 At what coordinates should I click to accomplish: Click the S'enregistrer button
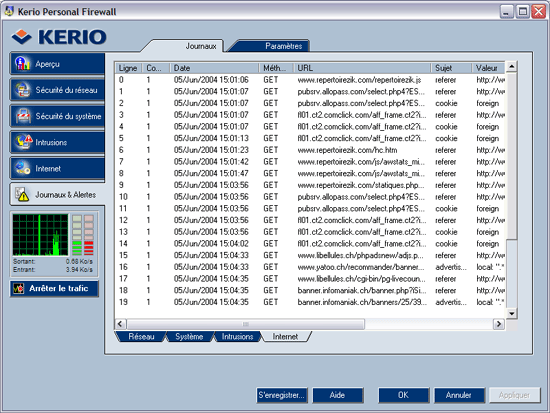[x=282, y=395]
